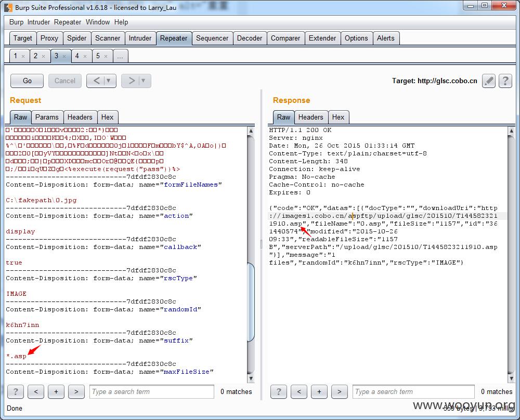The height and width of the screenshot is (420, 520).
Task: Switch to the Comparer tab
Action: coord(285,38)
